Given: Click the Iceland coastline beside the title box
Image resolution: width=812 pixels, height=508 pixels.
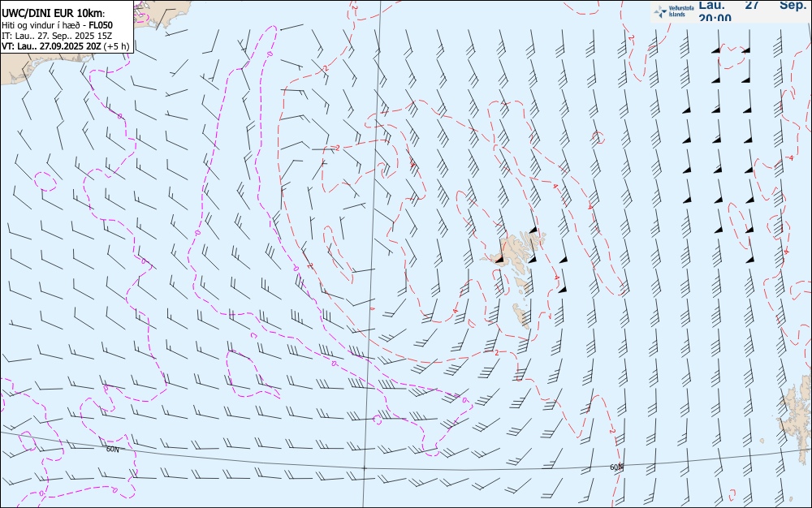Looking at the screenshot, I should click(162, 13).
